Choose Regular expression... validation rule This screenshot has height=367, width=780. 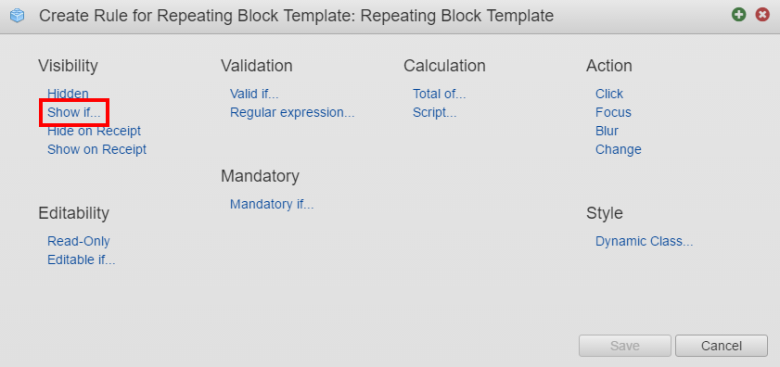tap(292, 112)
